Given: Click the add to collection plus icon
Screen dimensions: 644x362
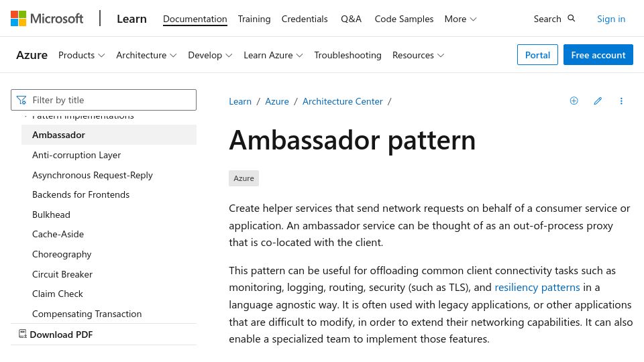Looking at the screenshot, I should (x=574, y=101).
